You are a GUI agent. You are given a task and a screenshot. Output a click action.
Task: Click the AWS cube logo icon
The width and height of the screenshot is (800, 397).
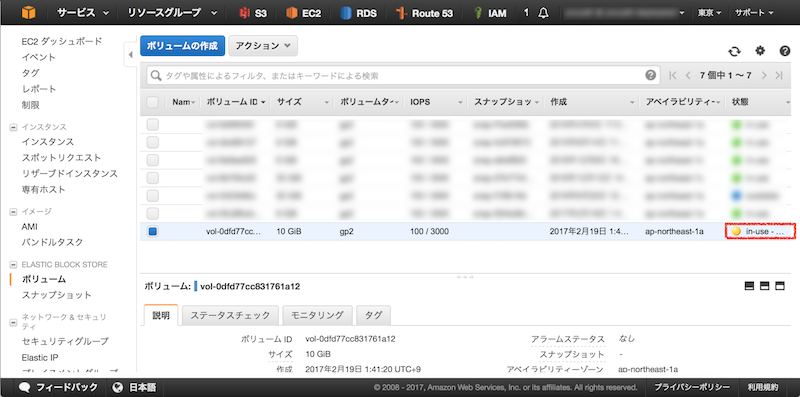point(29,13)
